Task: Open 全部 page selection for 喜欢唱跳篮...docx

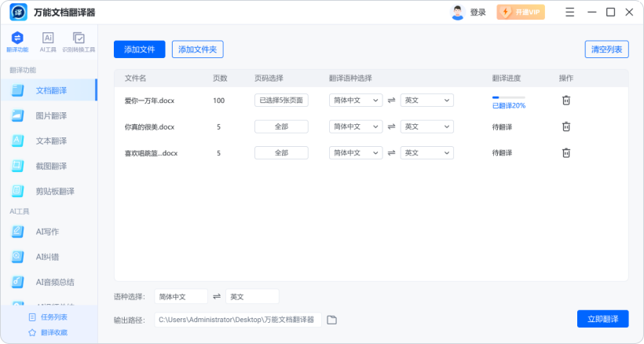Action: tap(281, 152)
